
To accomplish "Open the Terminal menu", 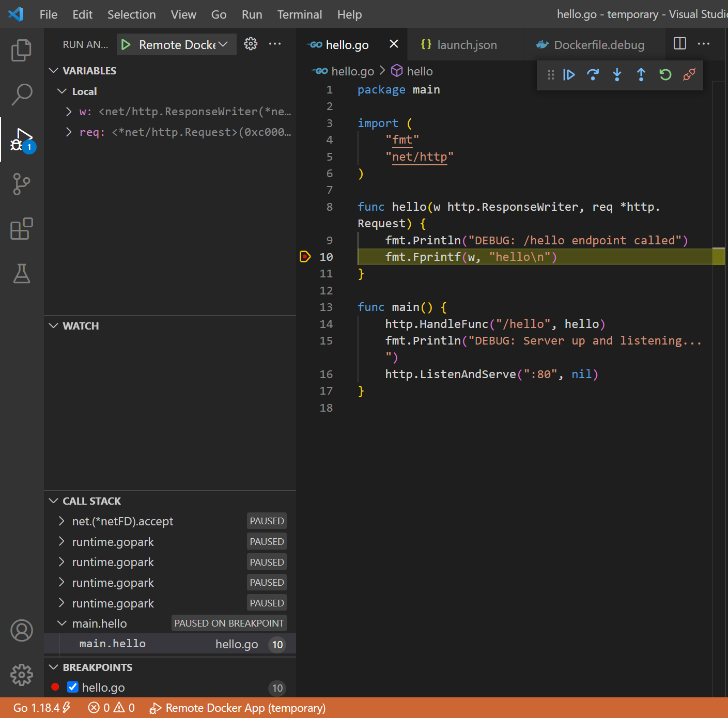I will click(x=300, y=14).
